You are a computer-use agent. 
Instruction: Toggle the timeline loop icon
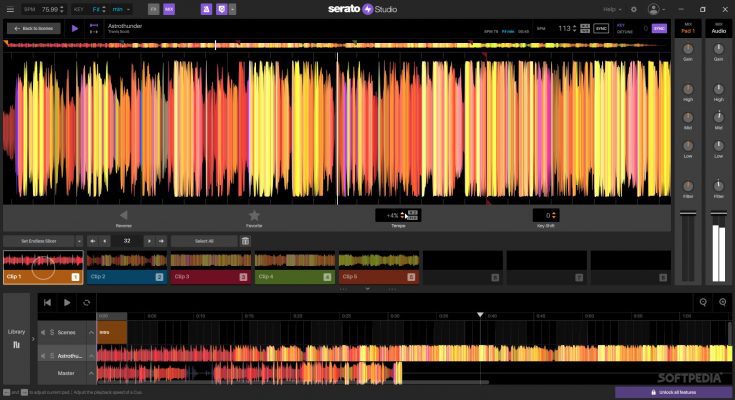click(87, 302)
